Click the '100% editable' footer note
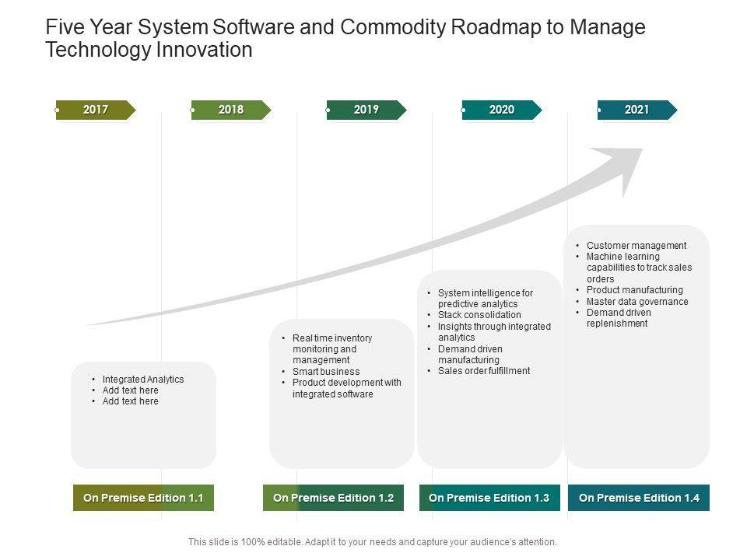This screenshot has height=560, width=747. (373, 542)
